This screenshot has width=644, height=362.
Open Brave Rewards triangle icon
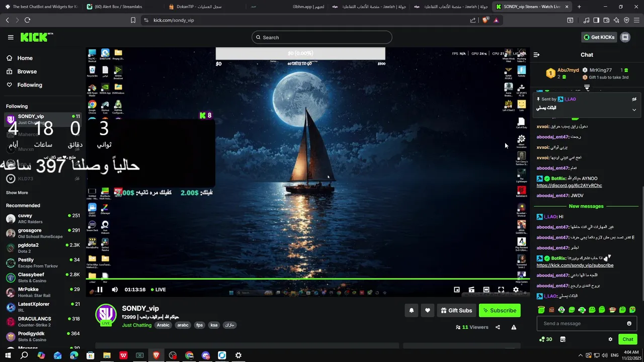[x=496, y=20]
